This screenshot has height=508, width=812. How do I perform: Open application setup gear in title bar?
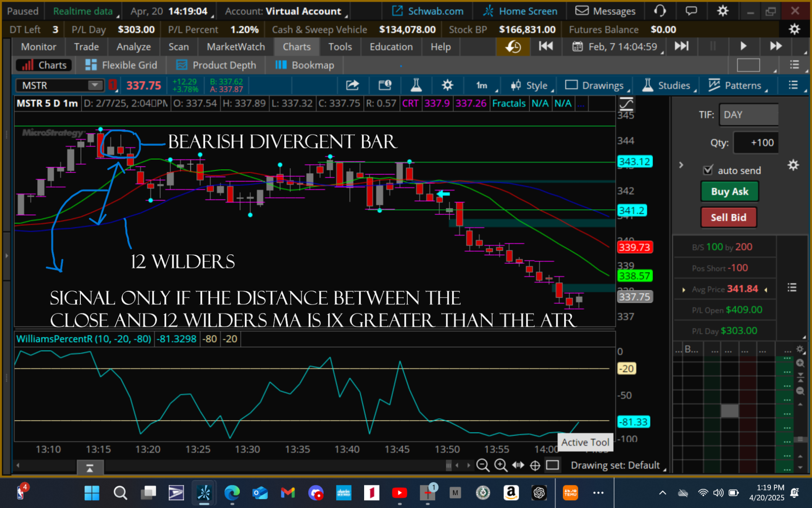(x=722, y=11)
